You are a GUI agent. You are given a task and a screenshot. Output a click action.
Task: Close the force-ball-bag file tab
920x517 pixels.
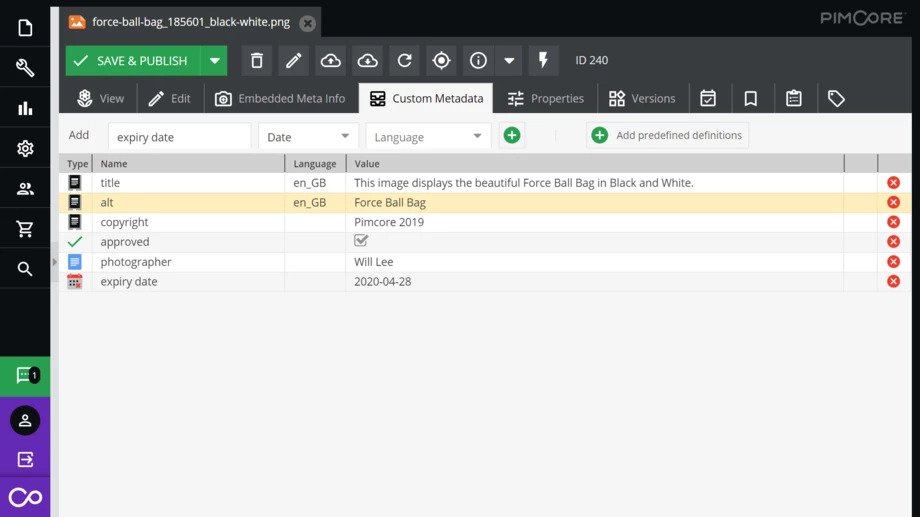[307, 23]
